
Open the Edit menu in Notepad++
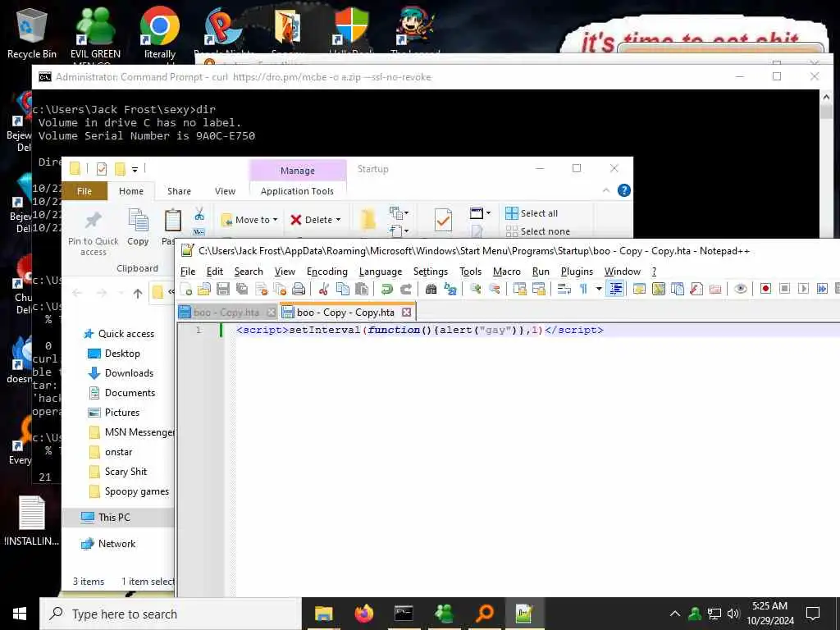214,272
